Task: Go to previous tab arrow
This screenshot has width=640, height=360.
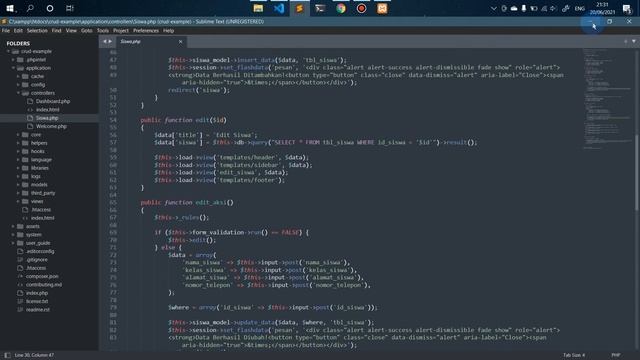Action: (104, 41)
